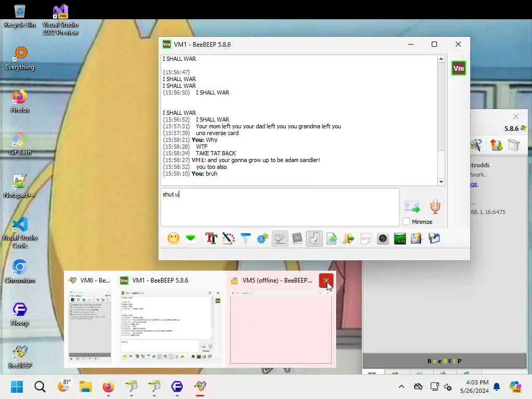The image size is (532, 399).
Task: Close the VM5 (offline) thumbnail with red X
Action: pyautogui.click(x=326, y=280)
